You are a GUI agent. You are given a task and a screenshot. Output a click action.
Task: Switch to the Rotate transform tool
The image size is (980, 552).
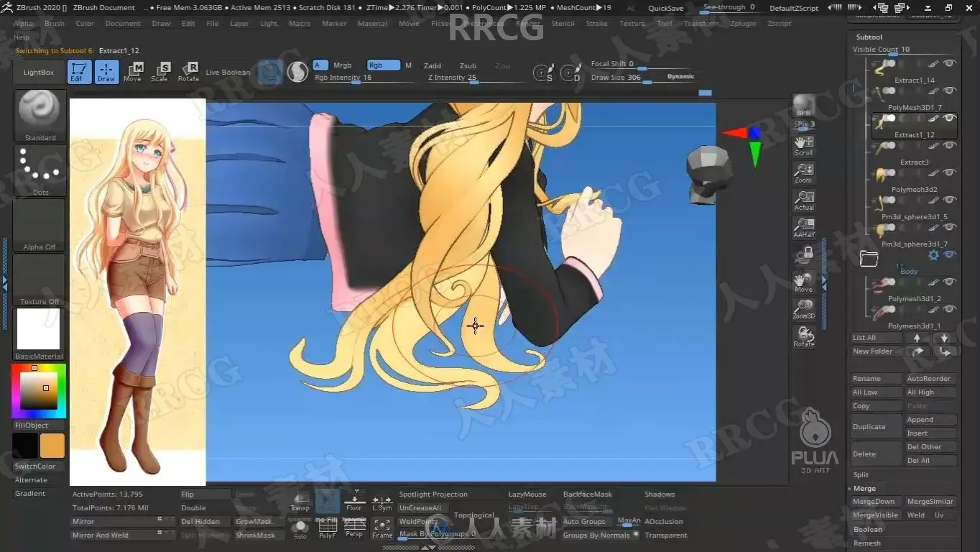pos(188,72)
